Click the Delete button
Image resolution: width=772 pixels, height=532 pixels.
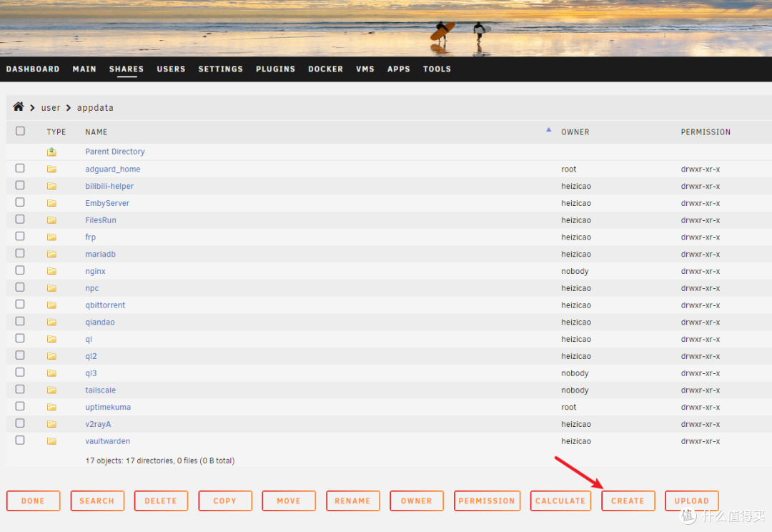[x=161, y=501]
